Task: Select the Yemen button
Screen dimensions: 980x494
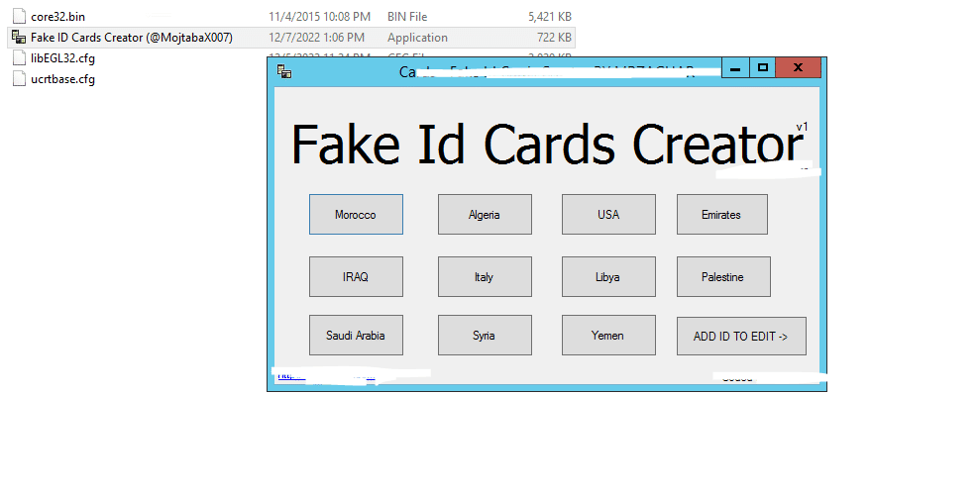Action: pyautogui.click(x=608, y=336)
